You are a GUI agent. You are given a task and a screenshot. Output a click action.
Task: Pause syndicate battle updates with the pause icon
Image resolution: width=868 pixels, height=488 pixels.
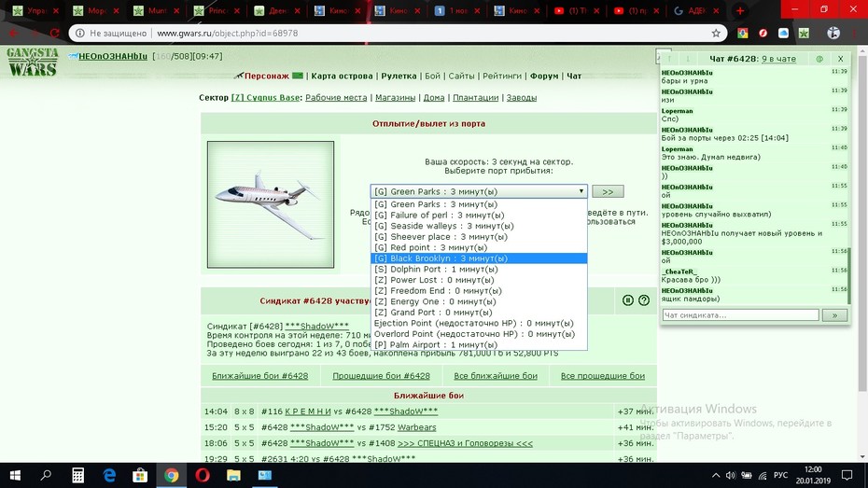click(628, 300)
